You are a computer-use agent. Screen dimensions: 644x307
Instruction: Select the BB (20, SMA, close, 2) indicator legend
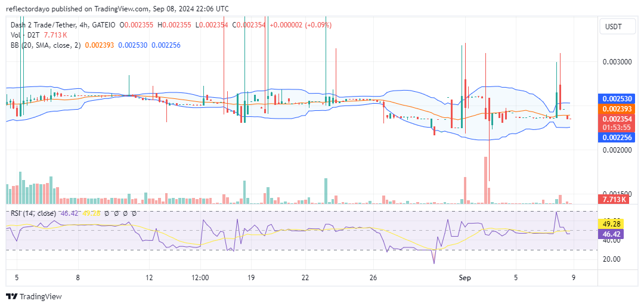coord(46,45)
